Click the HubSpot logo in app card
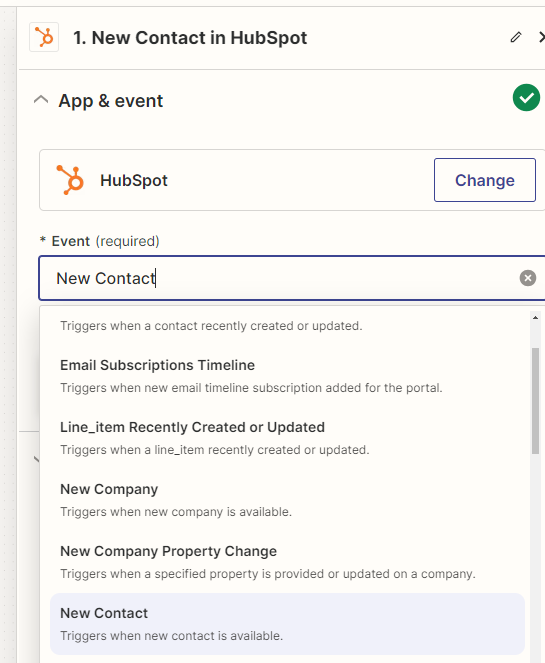This screenshot has width=545, height=663. pos(70,180)
